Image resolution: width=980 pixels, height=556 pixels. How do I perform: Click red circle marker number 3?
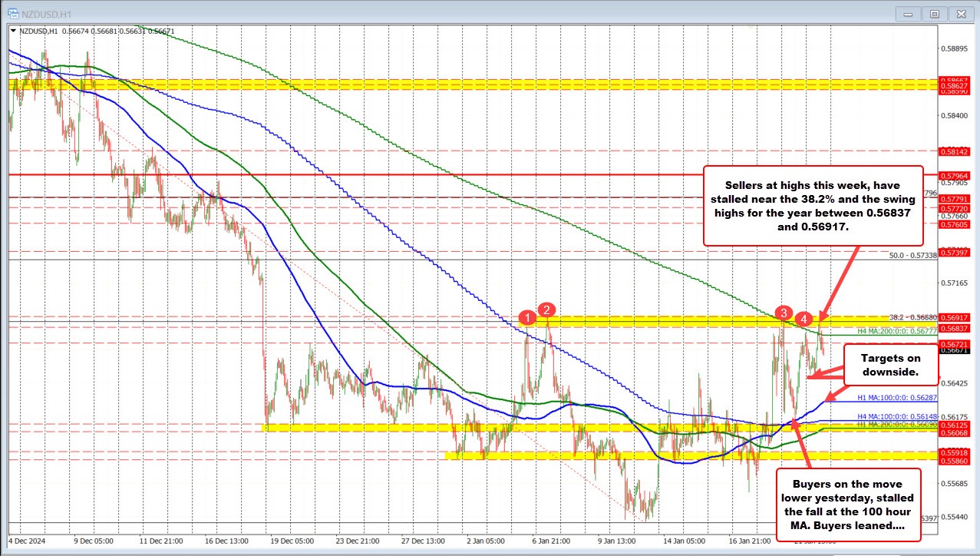784,313
